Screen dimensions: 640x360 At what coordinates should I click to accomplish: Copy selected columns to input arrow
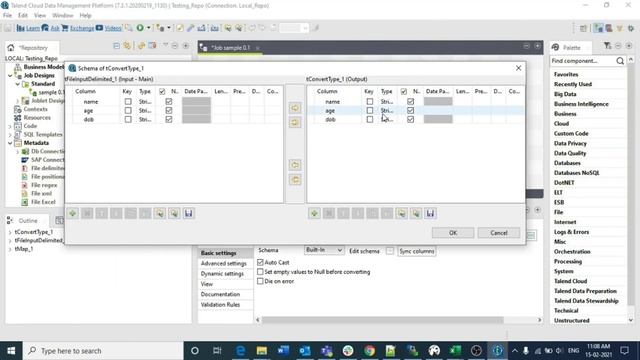(x=295, y=165)
